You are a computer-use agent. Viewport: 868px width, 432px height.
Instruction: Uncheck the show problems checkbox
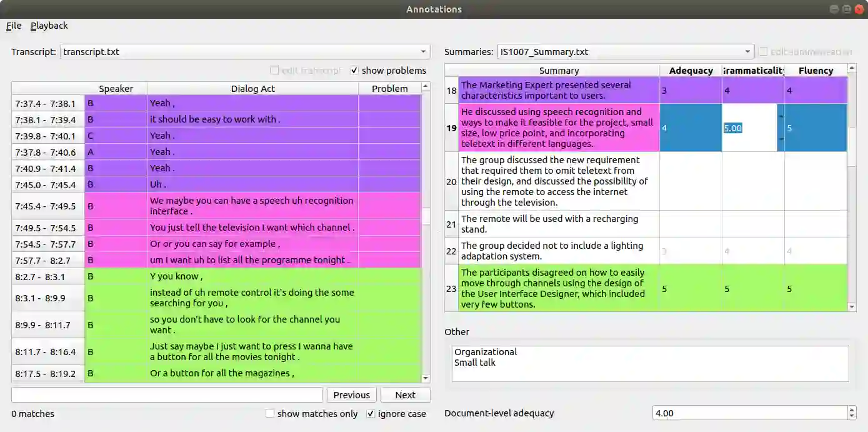tap(355, 71)
